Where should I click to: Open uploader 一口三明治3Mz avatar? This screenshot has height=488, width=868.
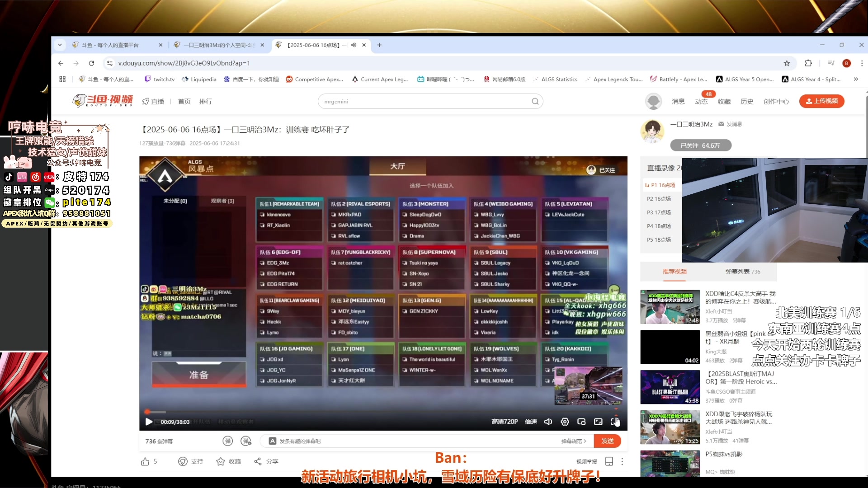coord(652,131)
